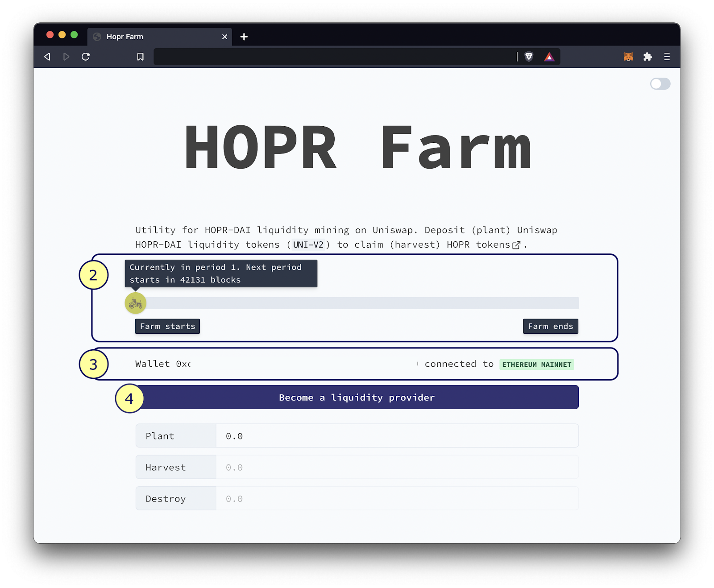Close the Hopr Farm tab

224,37
